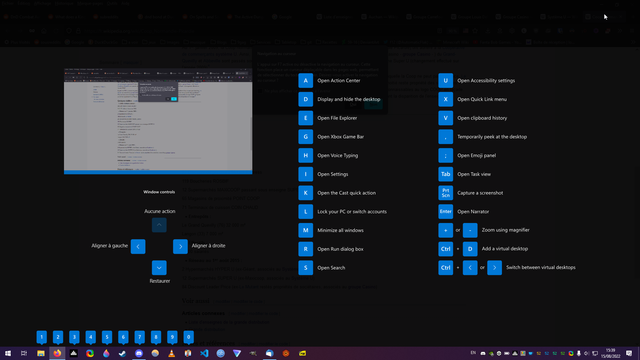The height and width of the screenshot is (360, 640).
Task: Click the 'Zoom using magnifier' label
Action: [505, 230]
